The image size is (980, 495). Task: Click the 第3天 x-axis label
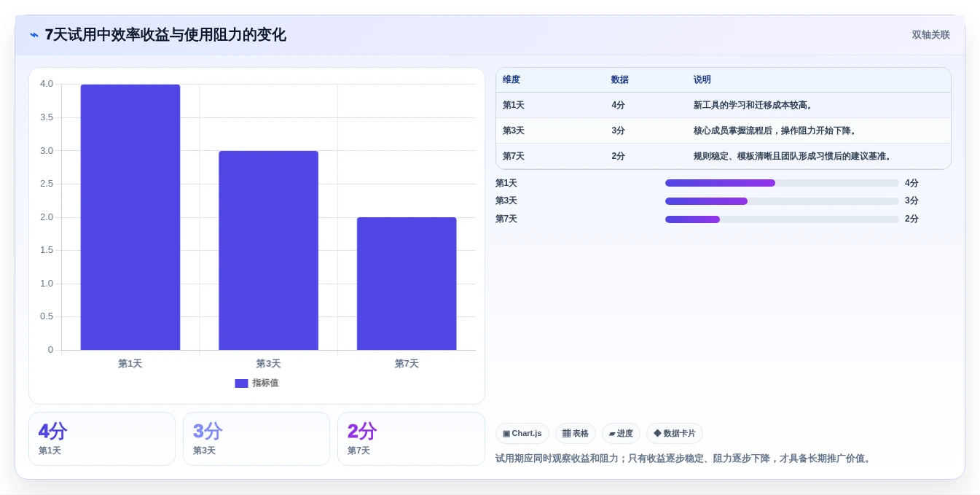pyautogui.click(x=268, y=364)
